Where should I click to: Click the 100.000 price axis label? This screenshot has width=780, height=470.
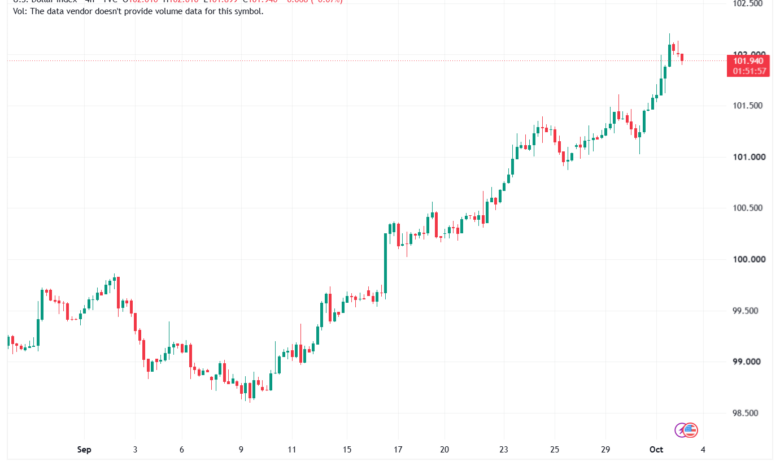pos(749,260)
